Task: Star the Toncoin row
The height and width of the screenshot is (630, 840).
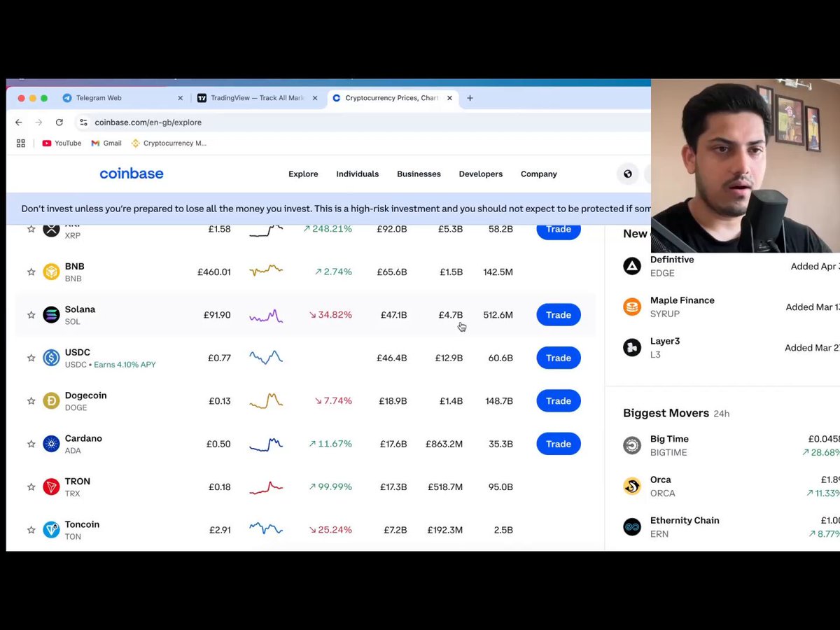Action: point(31,530)
